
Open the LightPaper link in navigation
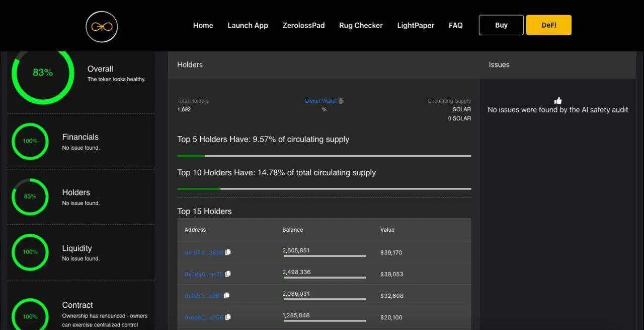pyautogui.click(x=416, y=25)
